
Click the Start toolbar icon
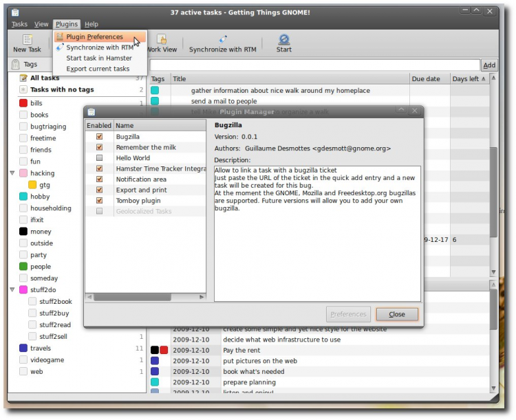[283, 39]
